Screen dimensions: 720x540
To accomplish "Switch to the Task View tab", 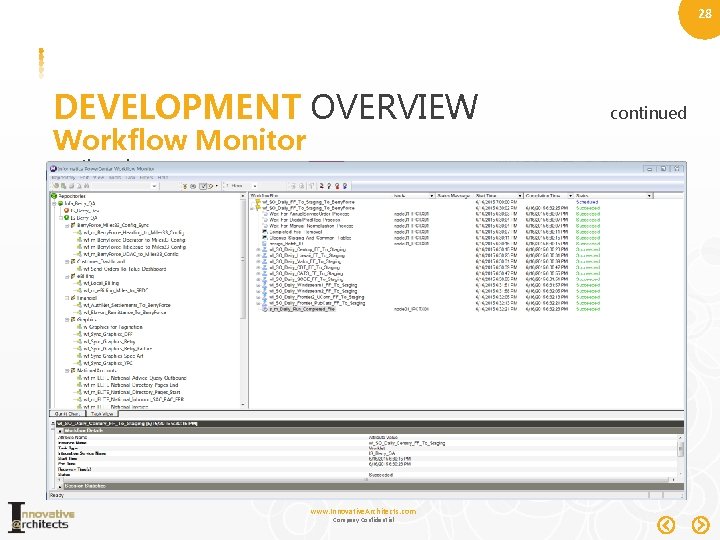I will click(102, 414).
